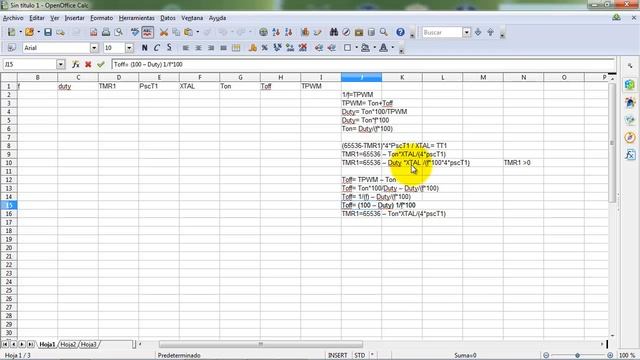Screen dimensions: 640x360
Task: Click the zoom slider handle in the status bar
Action: (x=577, y=356)
